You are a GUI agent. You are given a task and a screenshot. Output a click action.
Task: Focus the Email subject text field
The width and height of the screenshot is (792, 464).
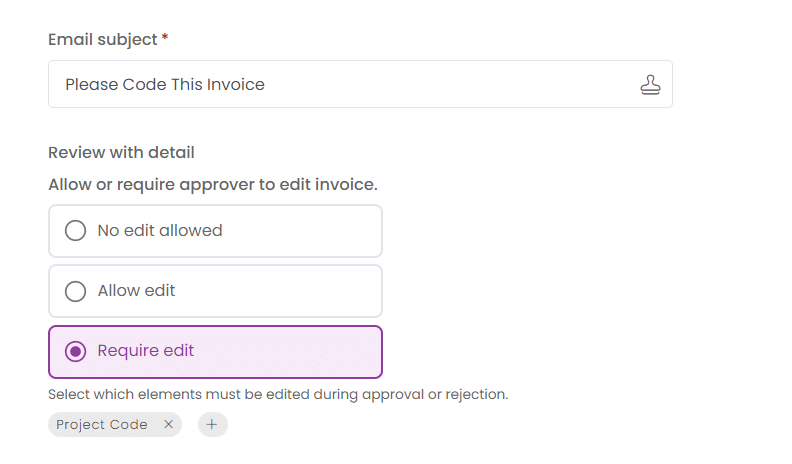(360, 84)
